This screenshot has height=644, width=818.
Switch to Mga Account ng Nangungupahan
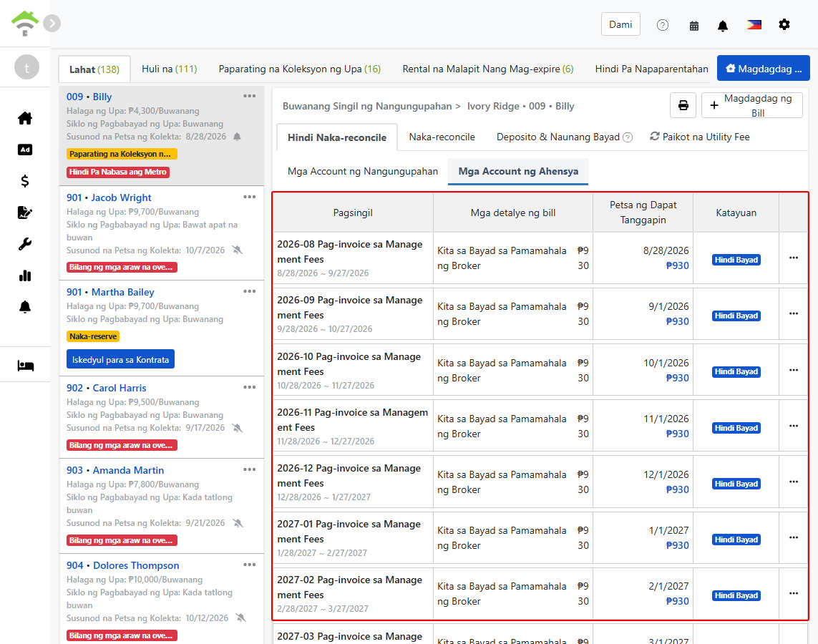tap(363, 172)
